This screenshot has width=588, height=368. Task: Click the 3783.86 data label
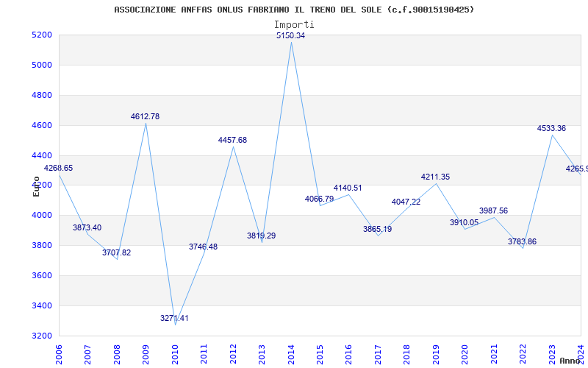coord(523,242)
